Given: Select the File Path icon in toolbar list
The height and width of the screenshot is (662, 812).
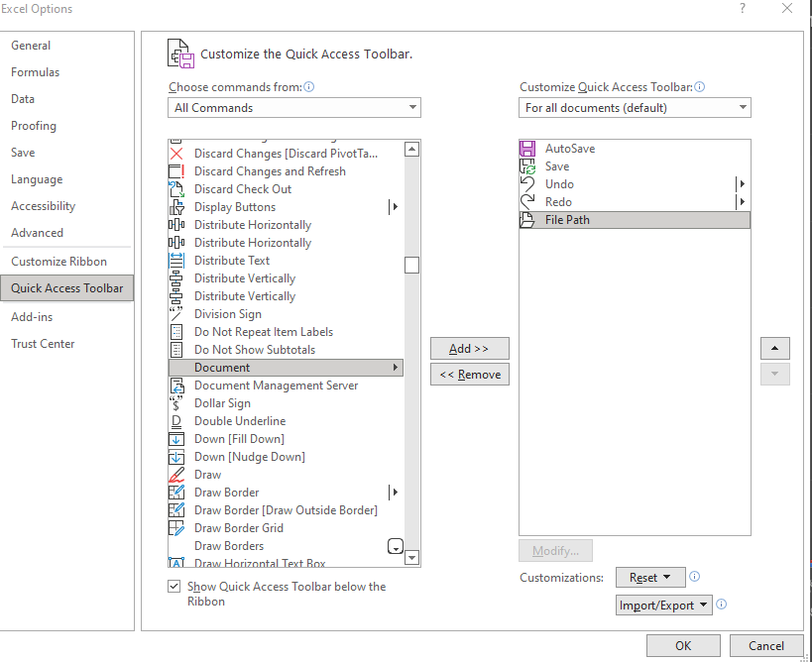Looking at the screenshot, I should 527,220.
